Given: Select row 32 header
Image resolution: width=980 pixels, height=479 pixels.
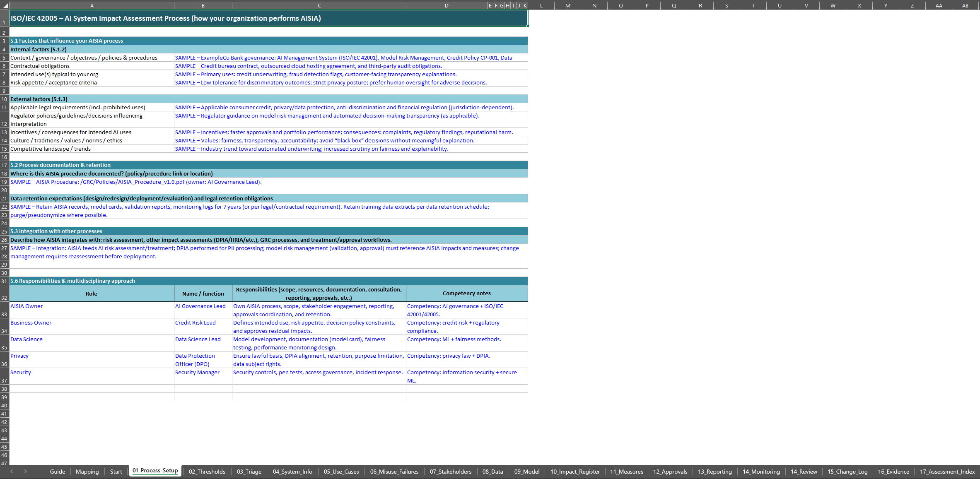Looking at the screenshot, I should point(4,294).
